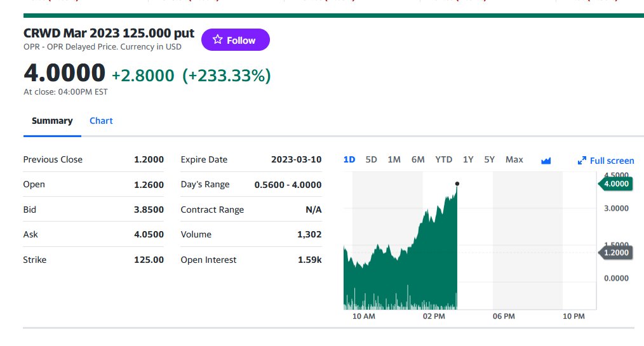Choose the 5Y chart range
The height and width of the screenshot is (346, 644).
pos(489,159)
